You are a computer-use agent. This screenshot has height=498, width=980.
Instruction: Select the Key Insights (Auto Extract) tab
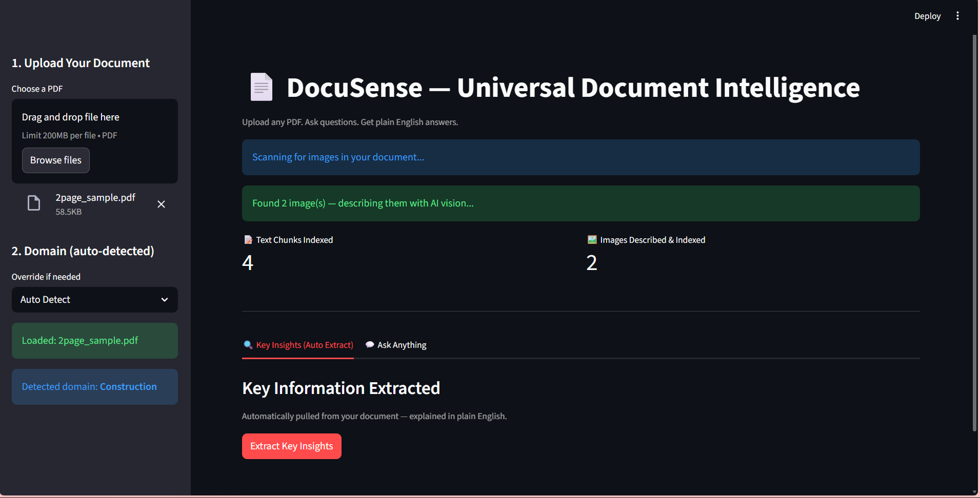pyautogui.click(x=298, y=344)
